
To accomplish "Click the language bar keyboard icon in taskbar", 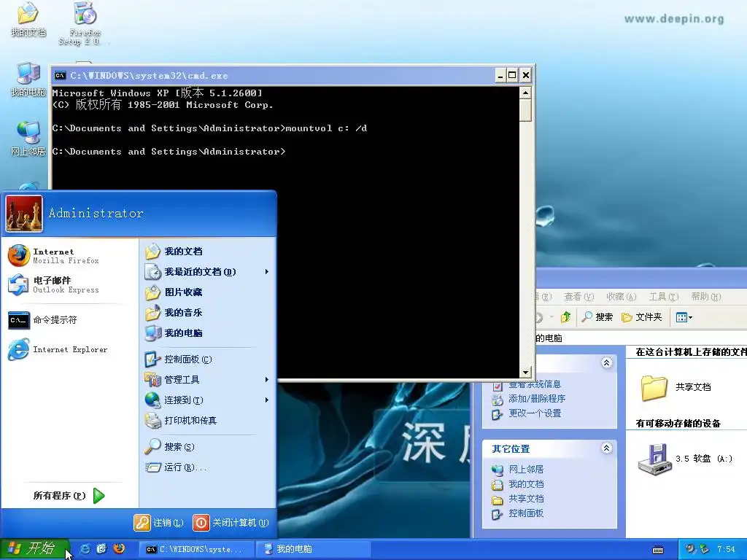I will click(658, 550).
